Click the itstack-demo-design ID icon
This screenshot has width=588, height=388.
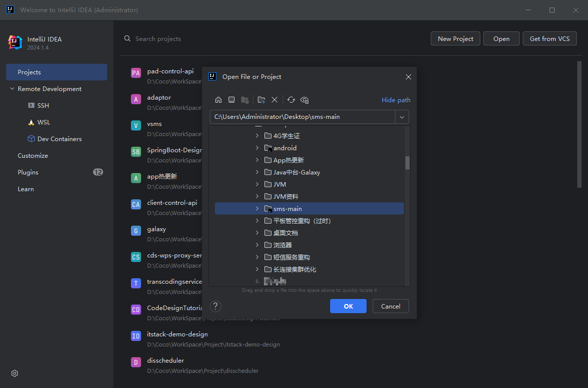[x=135, y=336]
